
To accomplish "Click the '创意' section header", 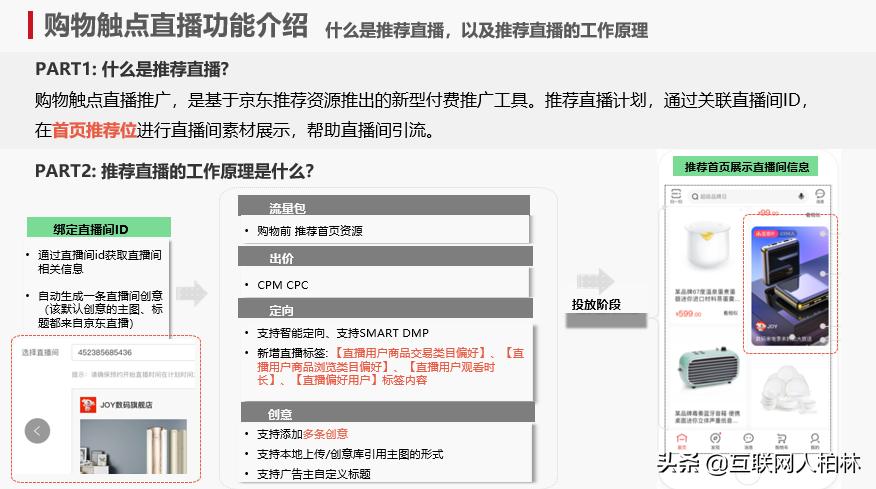I will [388, 412].
